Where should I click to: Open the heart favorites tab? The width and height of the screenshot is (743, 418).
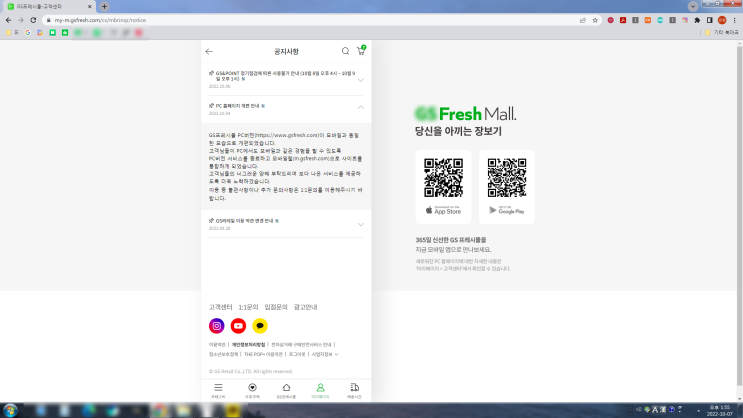point(252,391)
